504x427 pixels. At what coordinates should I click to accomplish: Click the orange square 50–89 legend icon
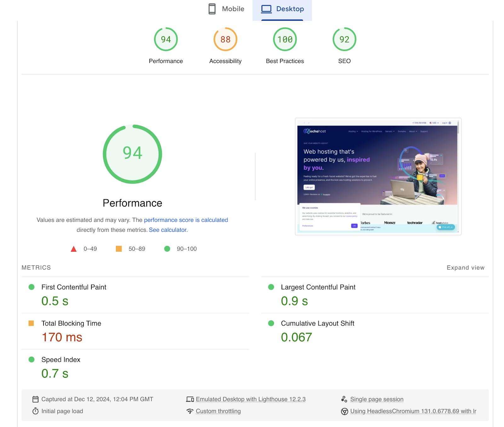pos(119,249)
